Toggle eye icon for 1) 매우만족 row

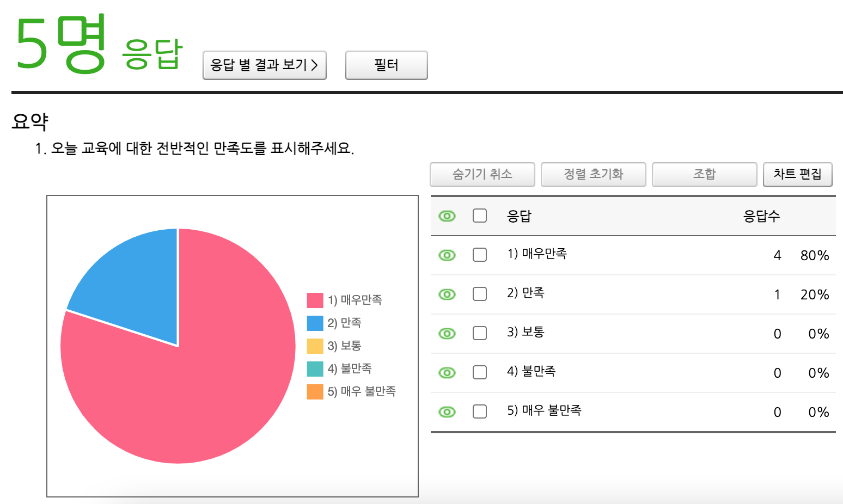point(447,255)
